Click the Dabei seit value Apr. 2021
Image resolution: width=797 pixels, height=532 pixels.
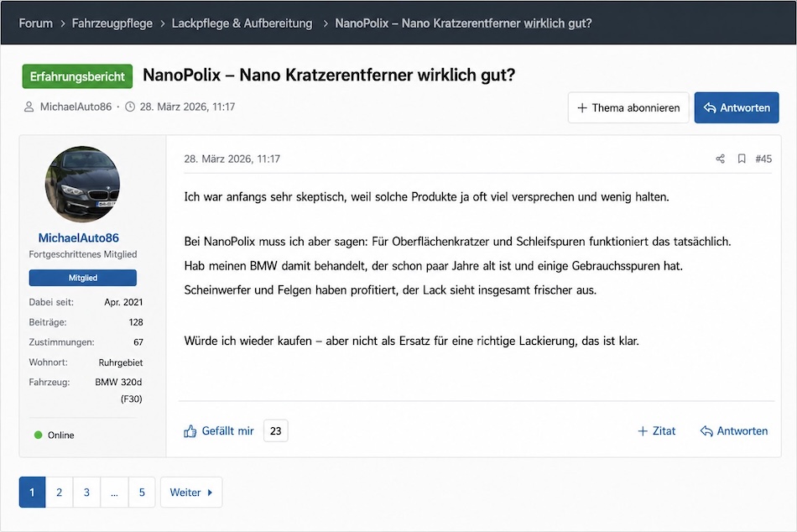pyautogui.click(x=123, y=302)
